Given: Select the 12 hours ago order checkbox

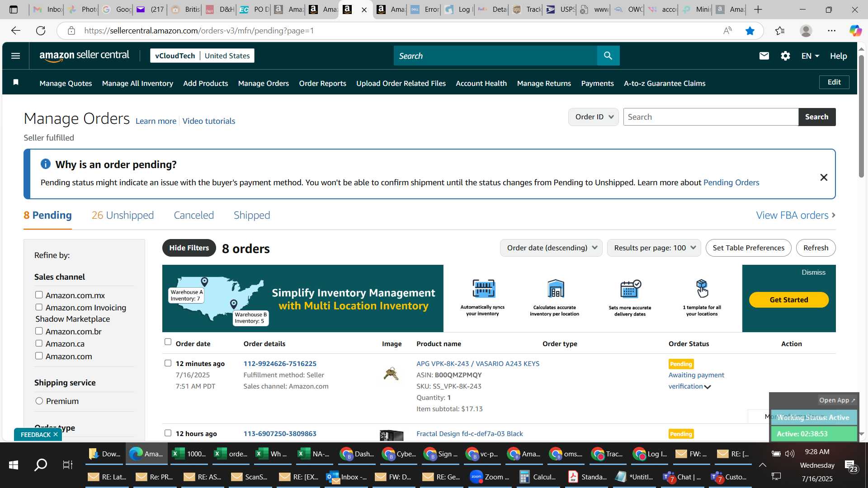Looking at the screenshot, I should click(x=168, y=433).
